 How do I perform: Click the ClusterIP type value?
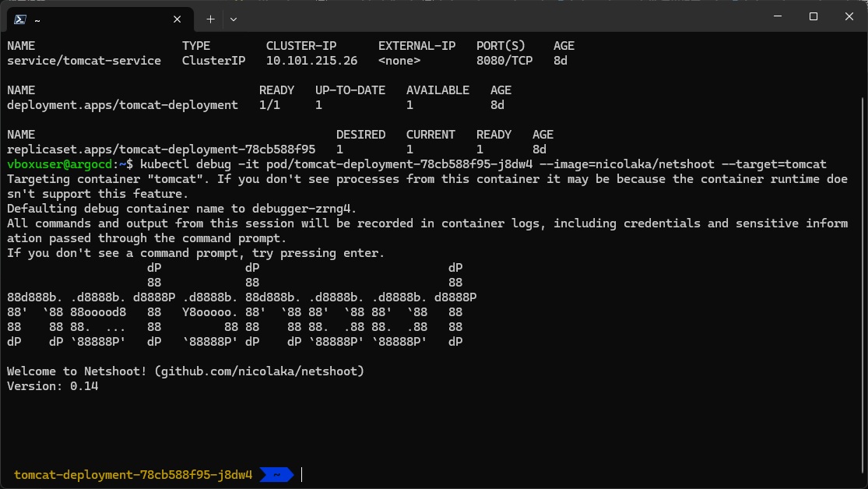tap(213, 61)
